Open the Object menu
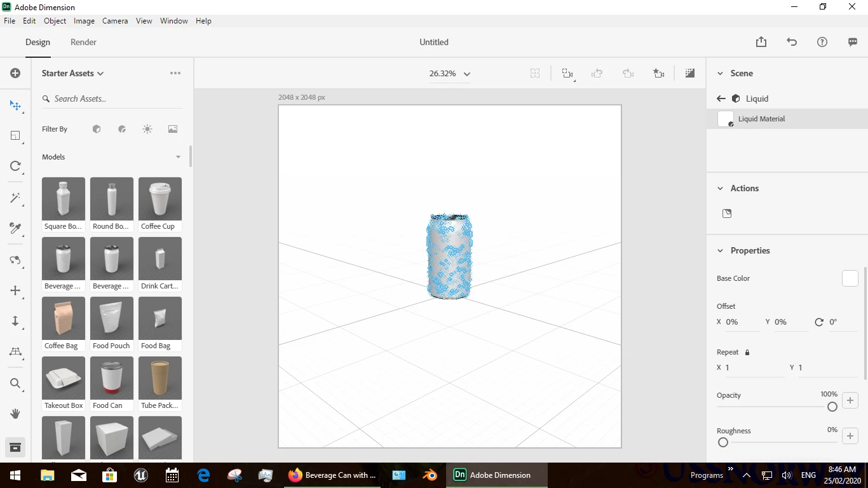868x488 pixels. tap(55, 21)
